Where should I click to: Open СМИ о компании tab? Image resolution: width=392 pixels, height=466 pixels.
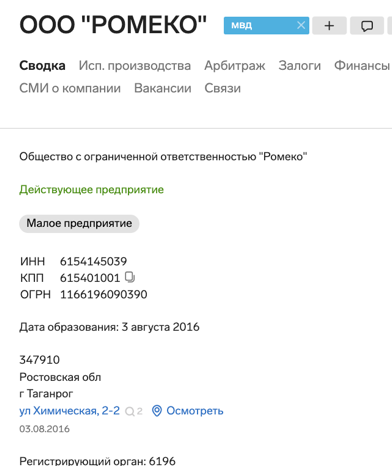70,88
